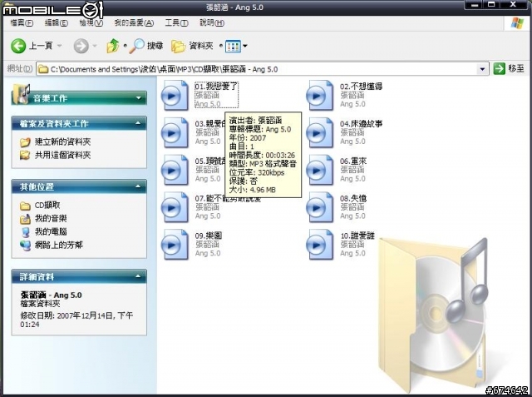Select media icon of 02.不想懂得

coord(320,96)
